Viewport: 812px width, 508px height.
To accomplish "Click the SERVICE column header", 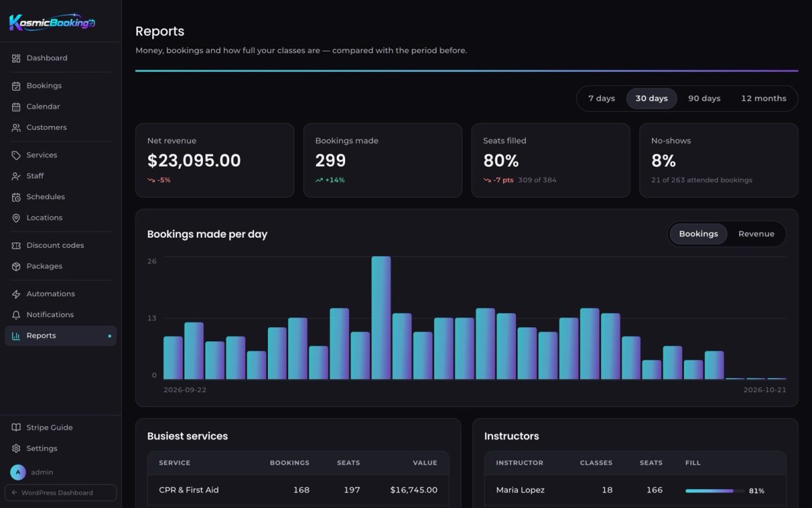I will click(175, 463).
